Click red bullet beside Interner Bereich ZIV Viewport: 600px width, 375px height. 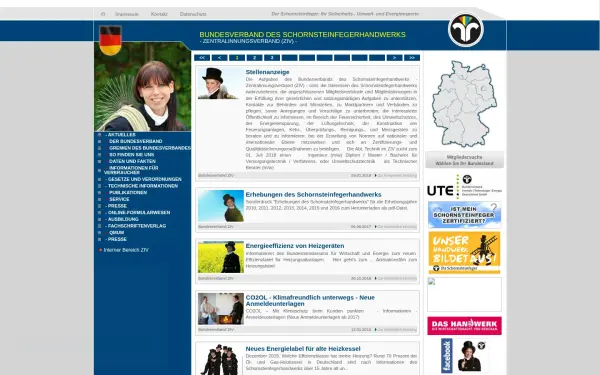point(100,250)
